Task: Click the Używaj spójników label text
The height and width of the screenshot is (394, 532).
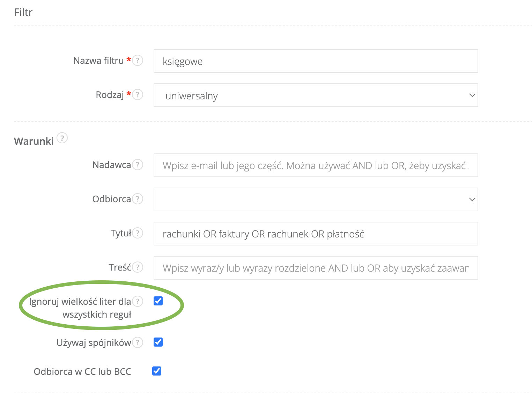Action: click(94, 343)
